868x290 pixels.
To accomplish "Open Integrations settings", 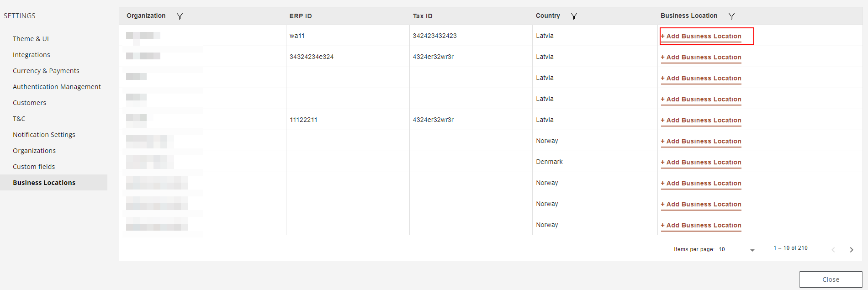I will coord(32,55).
